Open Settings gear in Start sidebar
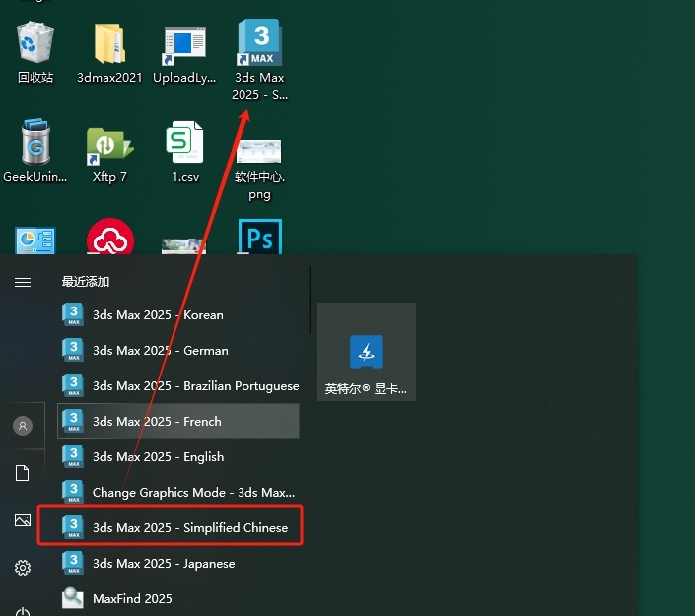 pos(23,568)
